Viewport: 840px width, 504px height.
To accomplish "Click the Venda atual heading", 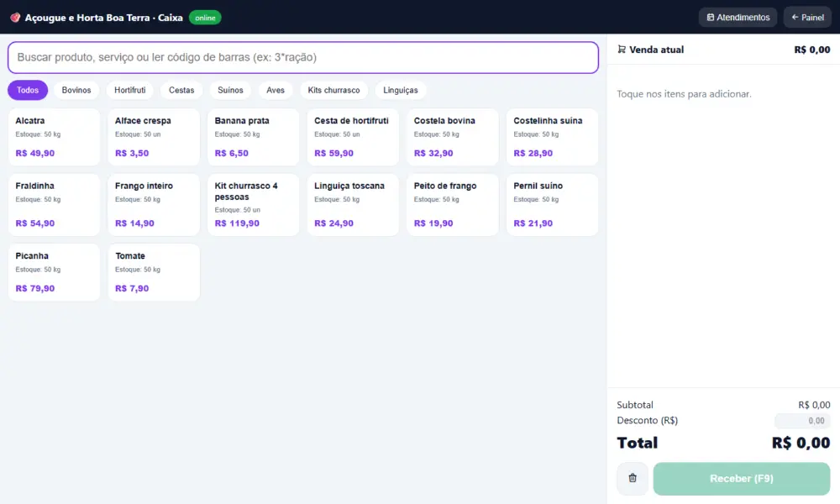I will point(656,50).
